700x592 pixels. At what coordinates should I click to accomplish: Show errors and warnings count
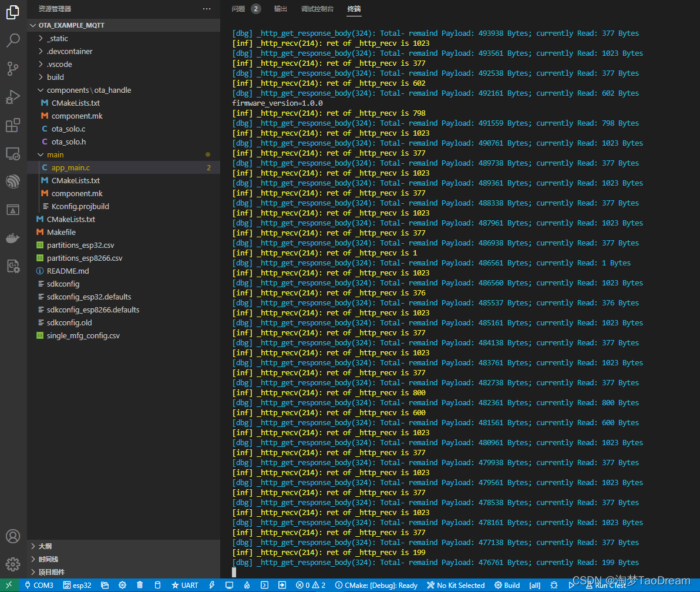pyautogui.click(x=311, y=585)
